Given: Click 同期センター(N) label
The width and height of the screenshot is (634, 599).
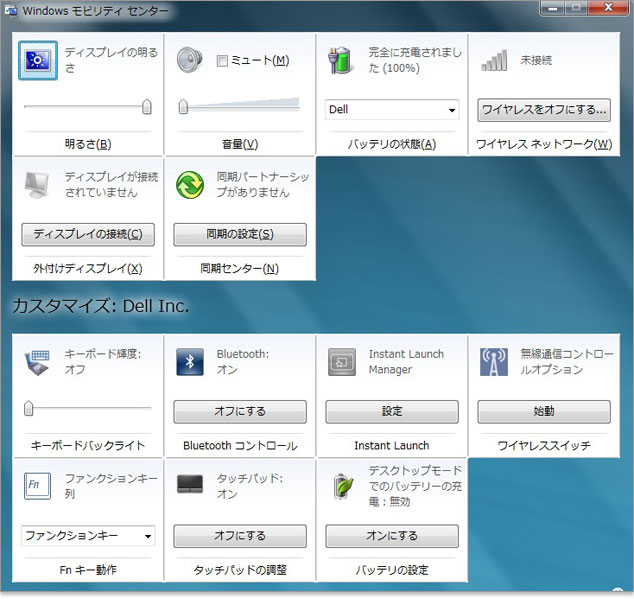Looking at the screenshot, I should point(240,269).
